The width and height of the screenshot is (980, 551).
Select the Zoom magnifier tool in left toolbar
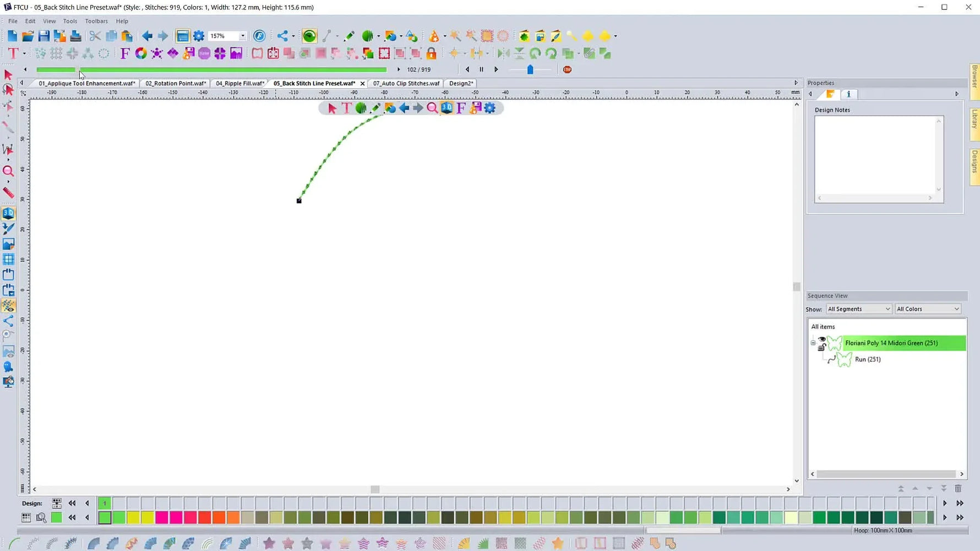click(8, 171)
